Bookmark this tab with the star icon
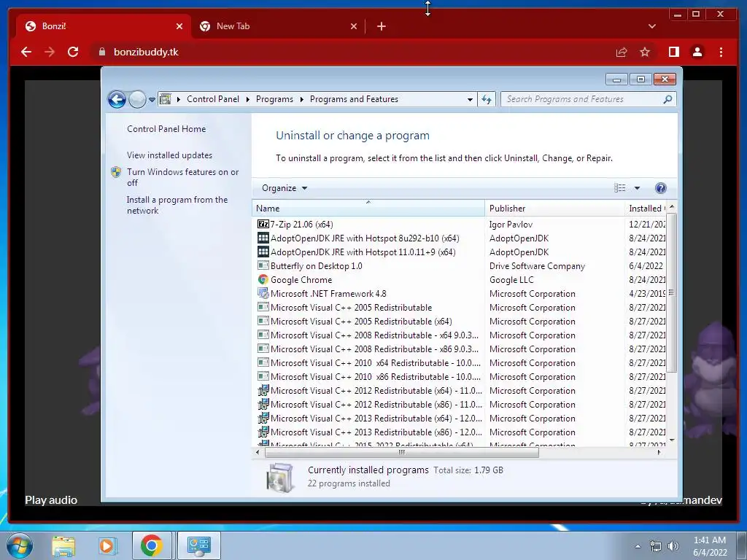Viewport: 747px width, 560px height. (x=645, y=52)
